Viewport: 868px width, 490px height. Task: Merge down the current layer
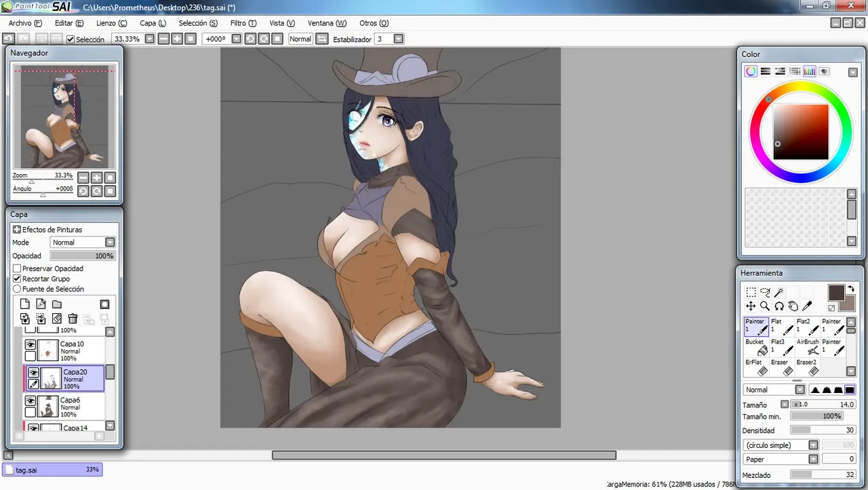pyautogui.click(x=41, y=319)
